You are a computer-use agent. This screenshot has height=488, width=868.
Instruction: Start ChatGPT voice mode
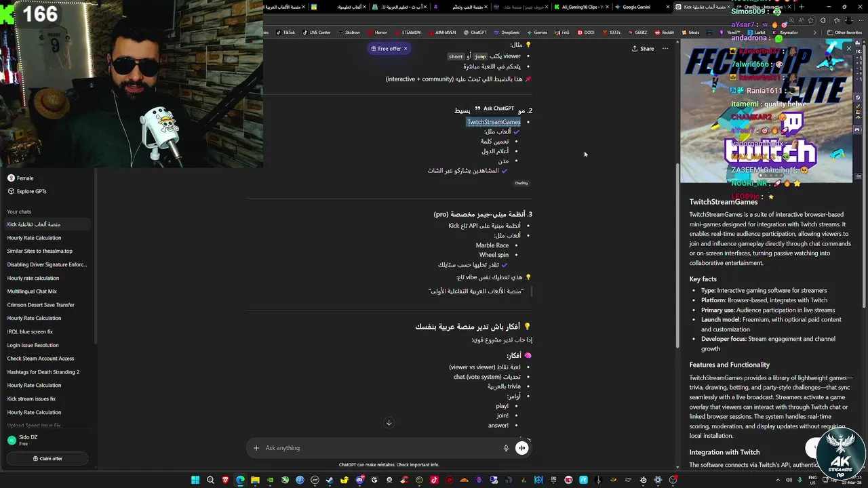click(x=521, y=448)
